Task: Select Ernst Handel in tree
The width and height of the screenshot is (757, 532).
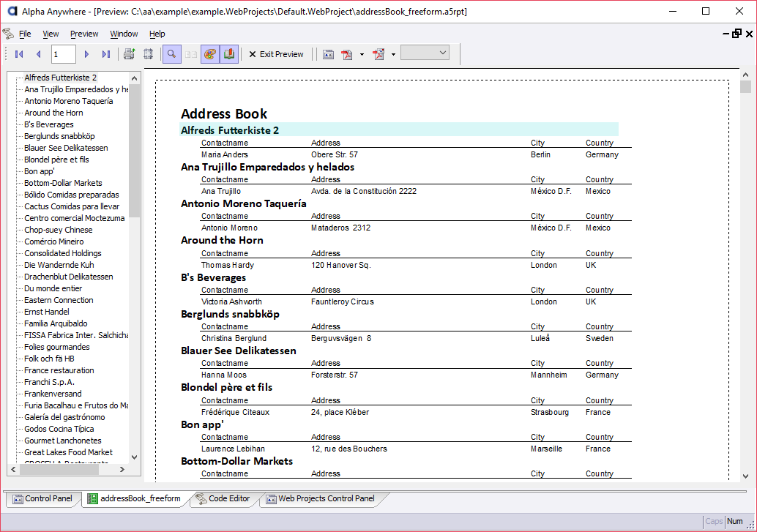Action: tap(47, 312)
